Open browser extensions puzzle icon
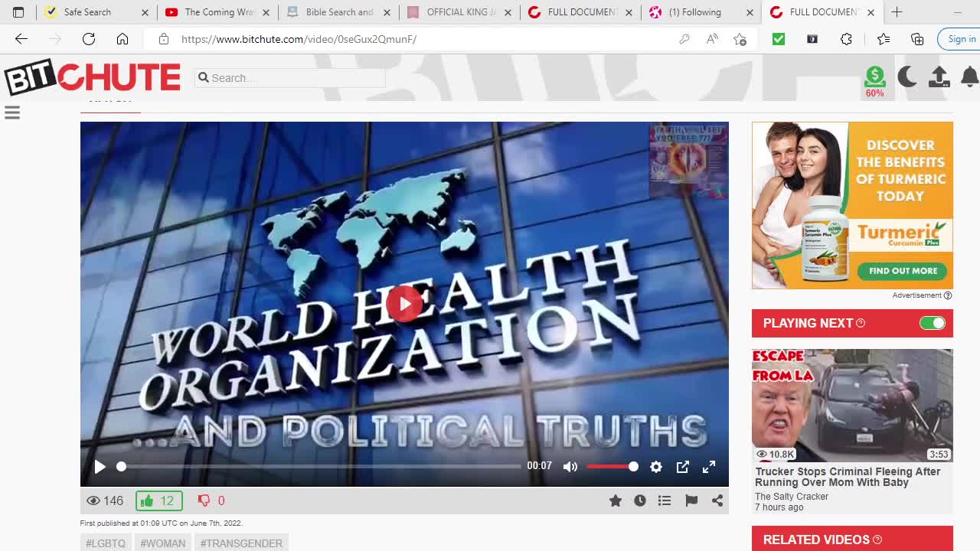Screen dimensions: 980x551 (x=846, y=39)
